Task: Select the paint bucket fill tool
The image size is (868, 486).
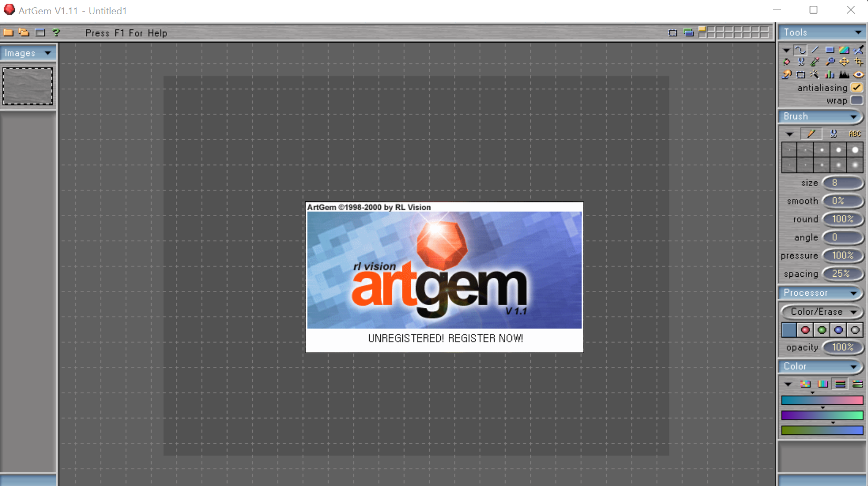Action: (786, 62)
